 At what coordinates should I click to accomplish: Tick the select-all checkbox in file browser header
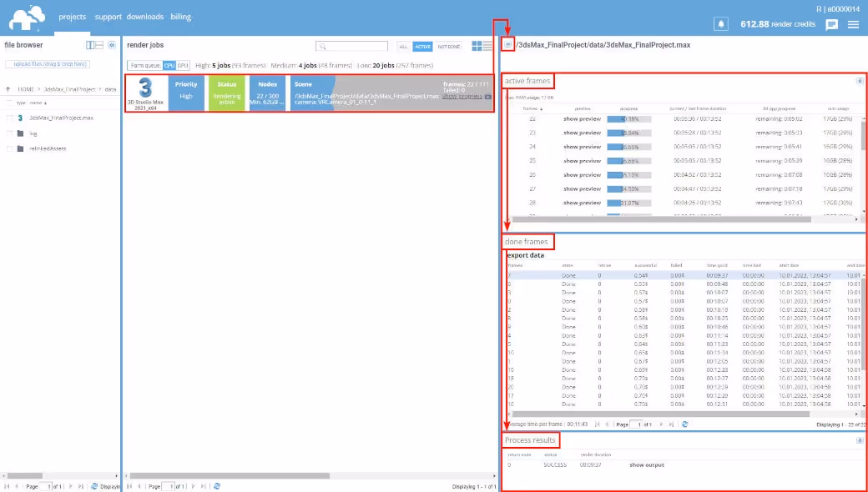[x=9, y=103]
